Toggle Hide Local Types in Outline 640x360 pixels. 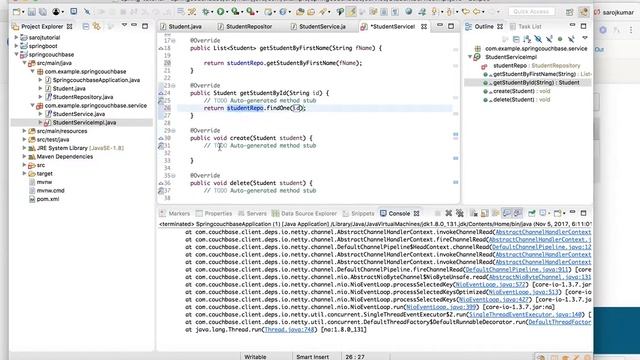pyautogui.click(x=571, y=39)
